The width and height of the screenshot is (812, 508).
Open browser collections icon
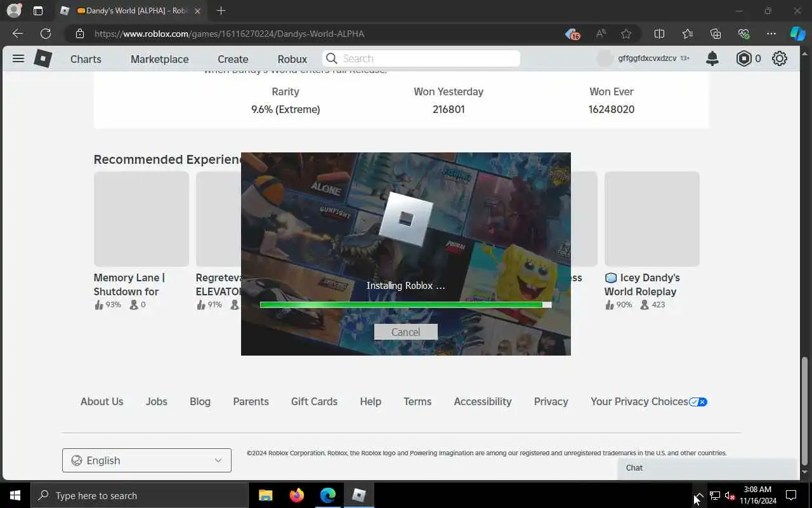pyautogui.click(x=716, y=34)
